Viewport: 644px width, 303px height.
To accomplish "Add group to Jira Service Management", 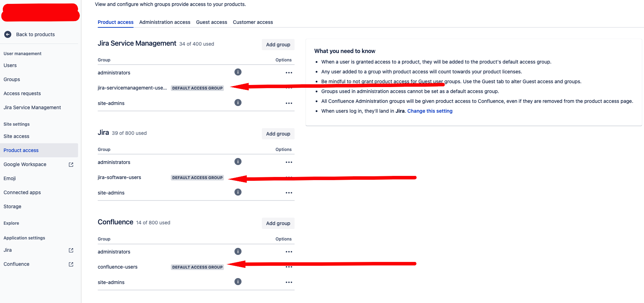I will point(278,45).
